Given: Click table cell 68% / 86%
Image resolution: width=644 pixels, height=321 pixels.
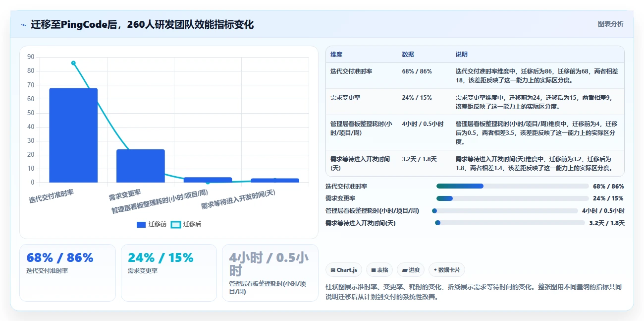Looking at the screenshot, I should click(417, 71).
